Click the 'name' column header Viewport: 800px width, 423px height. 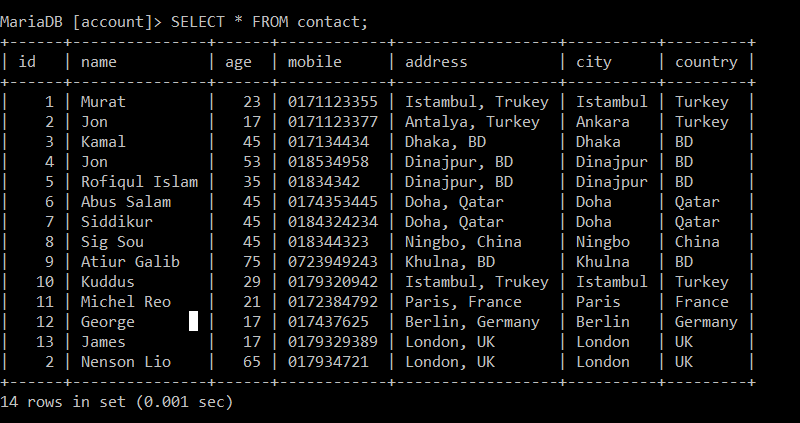(99, 62)
